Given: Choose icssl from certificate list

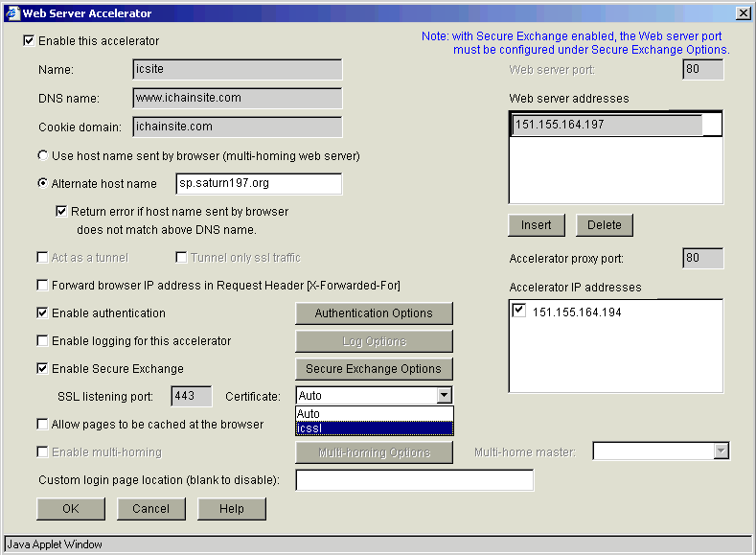Looking at the screenshot, I should 374,428.
